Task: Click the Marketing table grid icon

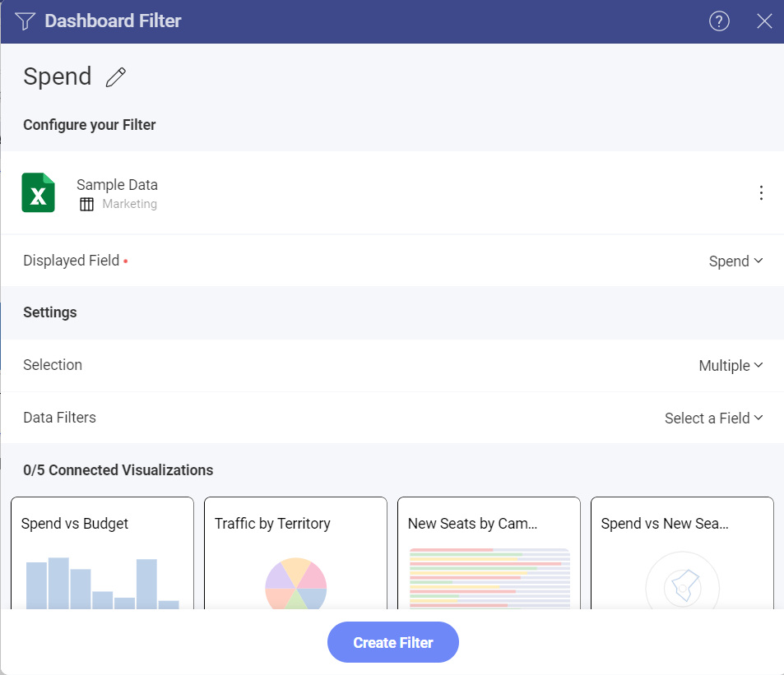Action: pos(86,205)
